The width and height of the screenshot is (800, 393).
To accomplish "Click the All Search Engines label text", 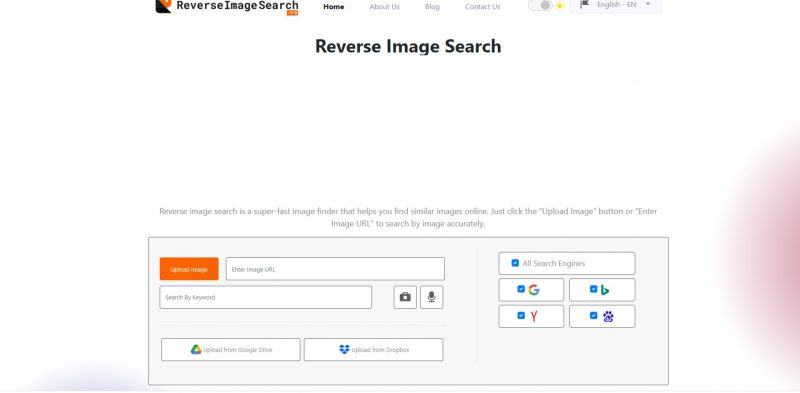I will [x=554, y=263].
